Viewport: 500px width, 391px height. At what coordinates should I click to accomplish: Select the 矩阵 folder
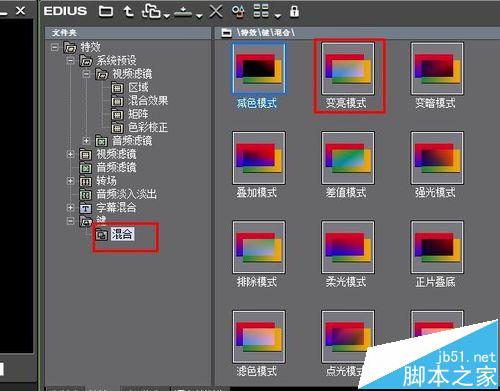[138, 114]
